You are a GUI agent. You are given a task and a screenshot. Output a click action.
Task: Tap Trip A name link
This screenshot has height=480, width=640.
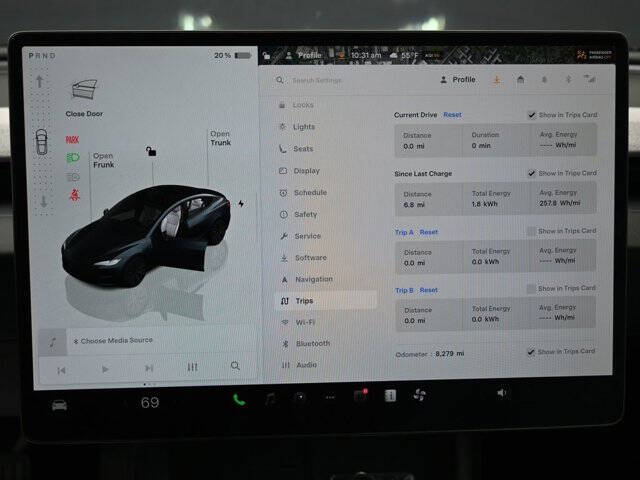[404, 232]
